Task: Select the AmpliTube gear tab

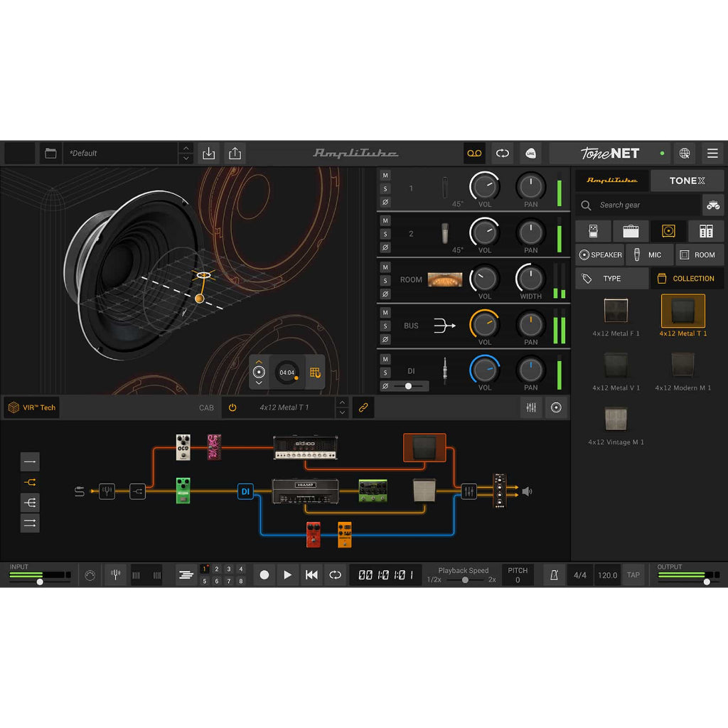Action: tap(612, 181)
